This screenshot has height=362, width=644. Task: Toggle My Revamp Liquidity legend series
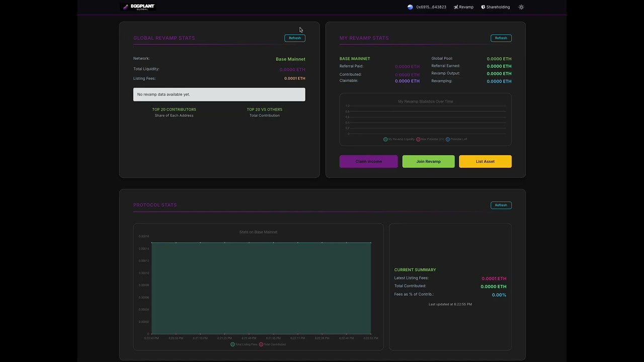[399, 139]
